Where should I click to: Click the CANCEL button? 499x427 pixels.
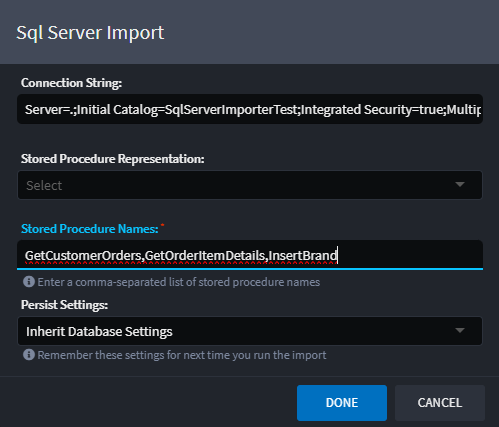click(440, 403)
